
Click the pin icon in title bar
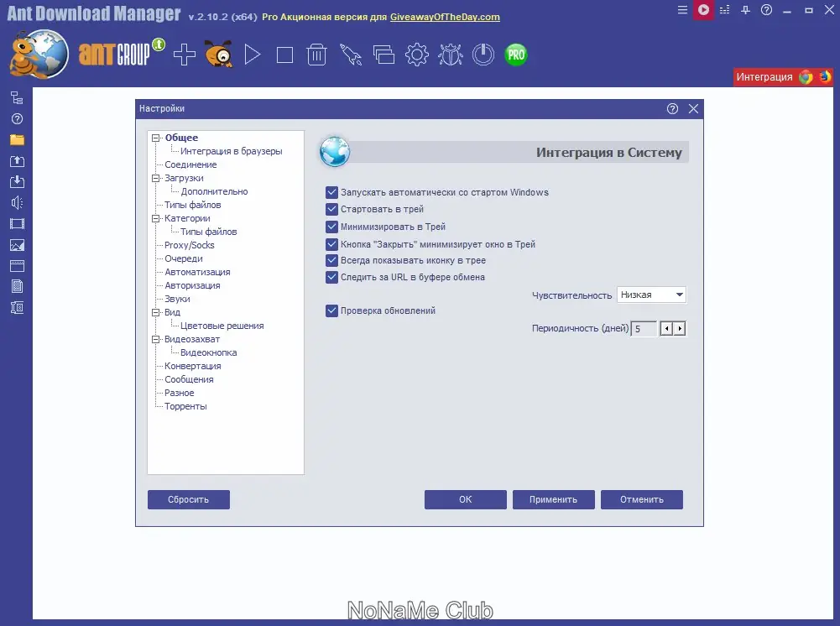[x=745, y=9]
